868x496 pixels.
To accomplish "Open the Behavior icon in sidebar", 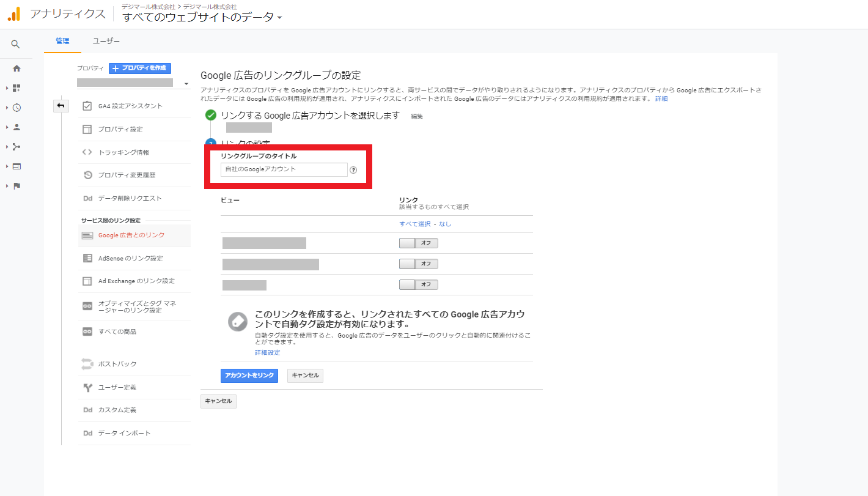I will pyautogui.click(x=17, y=166).
